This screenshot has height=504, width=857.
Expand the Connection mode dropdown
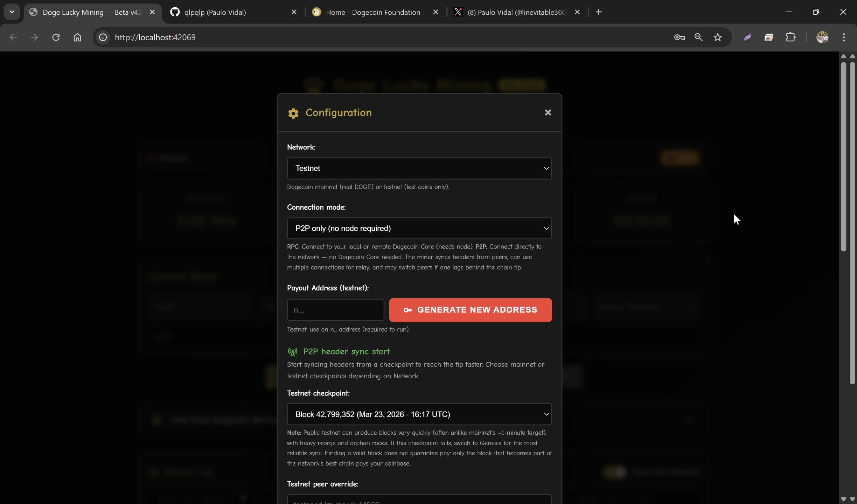point(419,228)
